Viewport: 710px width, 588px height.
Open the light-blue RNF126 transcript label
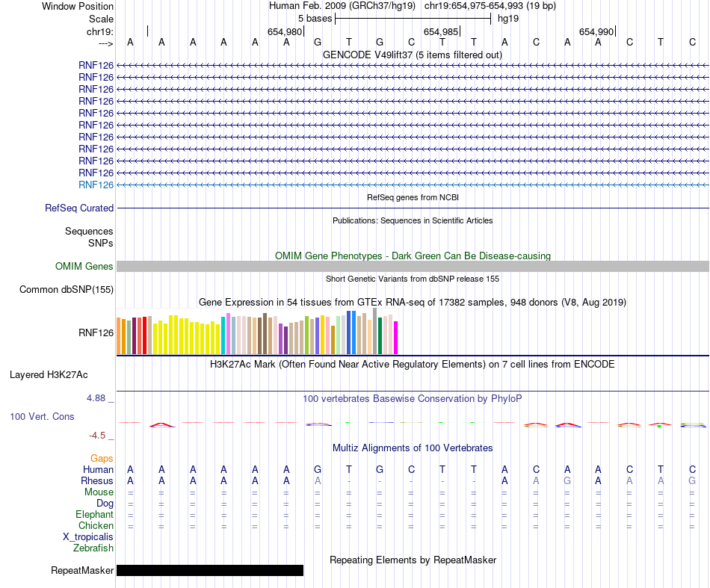tap(96, 185)
